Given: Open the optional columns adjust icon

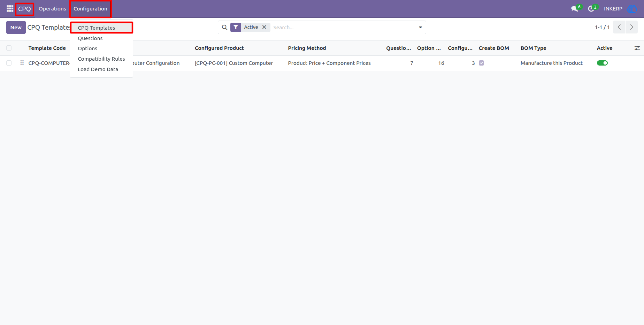Looking at the screenshot, I should click(637, 48).
